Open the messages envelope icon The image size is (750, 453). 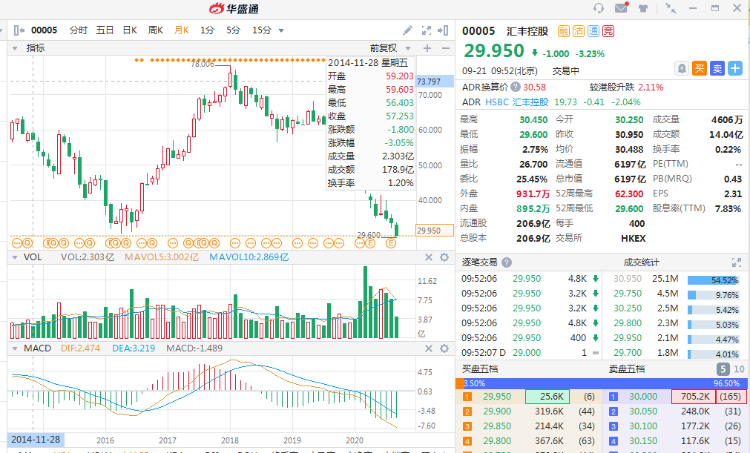620,9
